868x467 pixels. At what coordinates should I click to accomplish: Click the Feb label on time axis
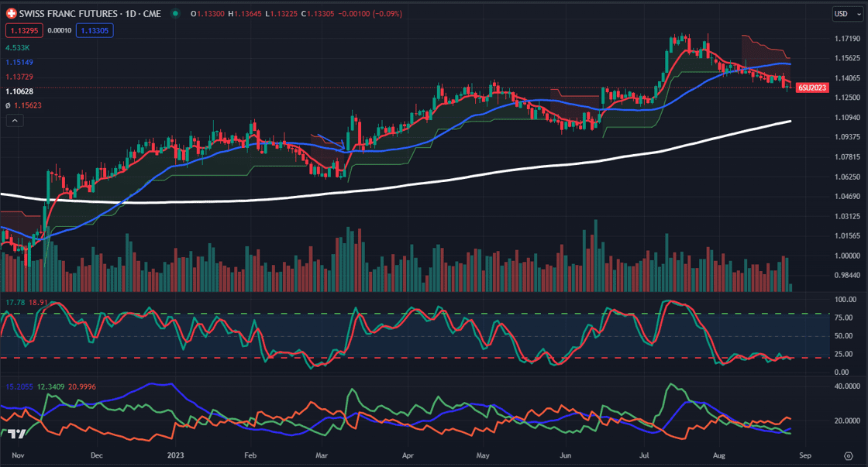(250, 455)
